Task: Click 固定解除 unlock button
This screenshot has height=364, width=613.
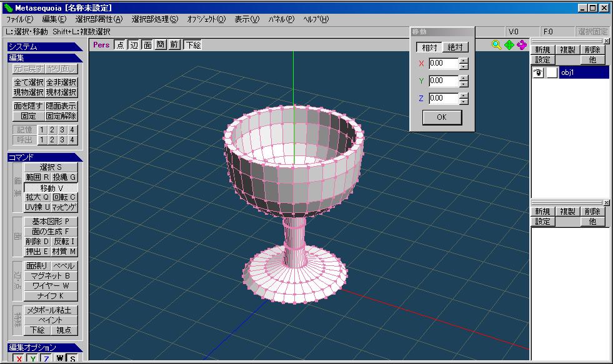Action: pos(61,116)
